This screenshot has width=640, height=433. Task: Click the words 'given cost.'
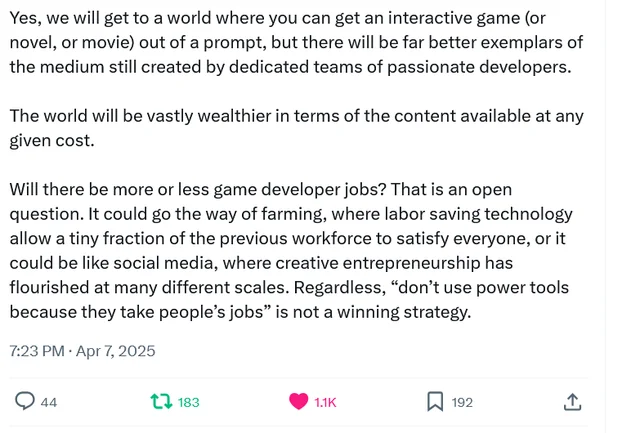52,141
